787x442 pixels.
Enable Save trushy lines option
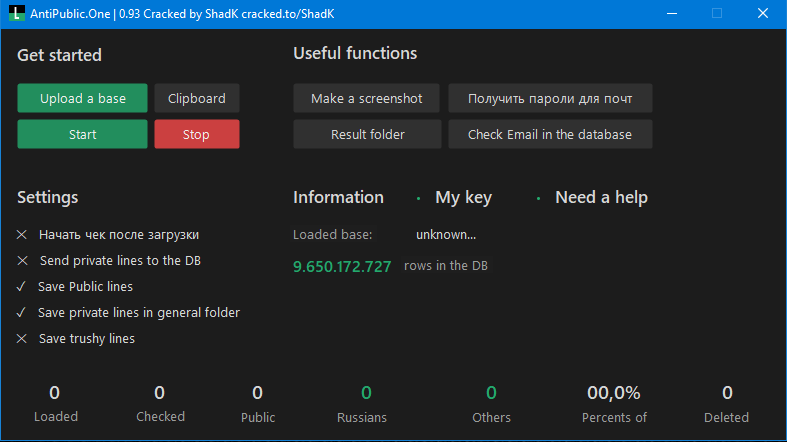(76, 339)
